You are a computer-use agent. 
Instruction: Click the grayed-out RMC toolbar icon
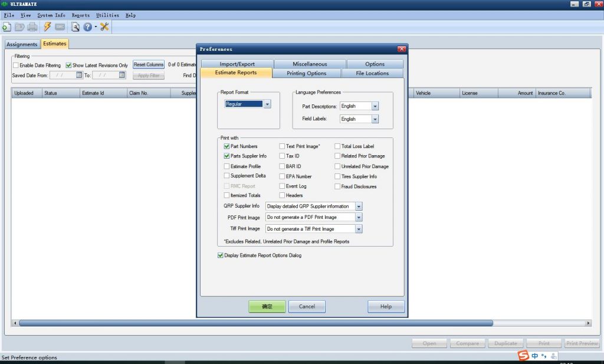(x=60, y=27)
